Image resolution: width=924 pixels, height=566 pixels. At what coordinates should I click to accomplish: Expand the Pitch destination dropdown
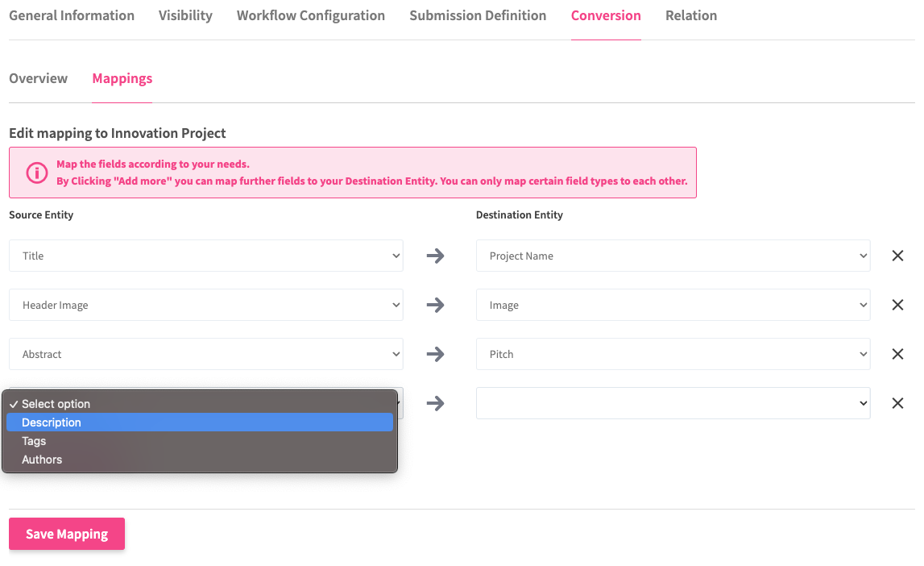click(x=673, y=354)
